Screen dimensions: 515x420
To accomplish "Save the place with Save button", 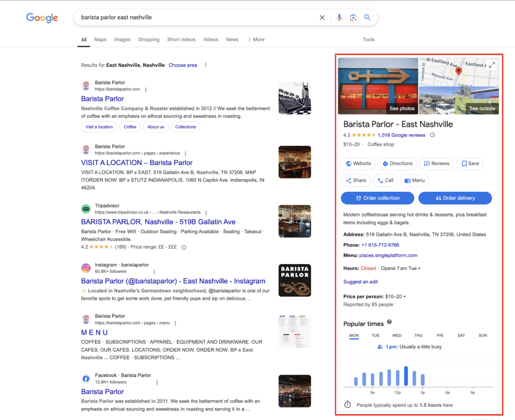I will 470,163.
